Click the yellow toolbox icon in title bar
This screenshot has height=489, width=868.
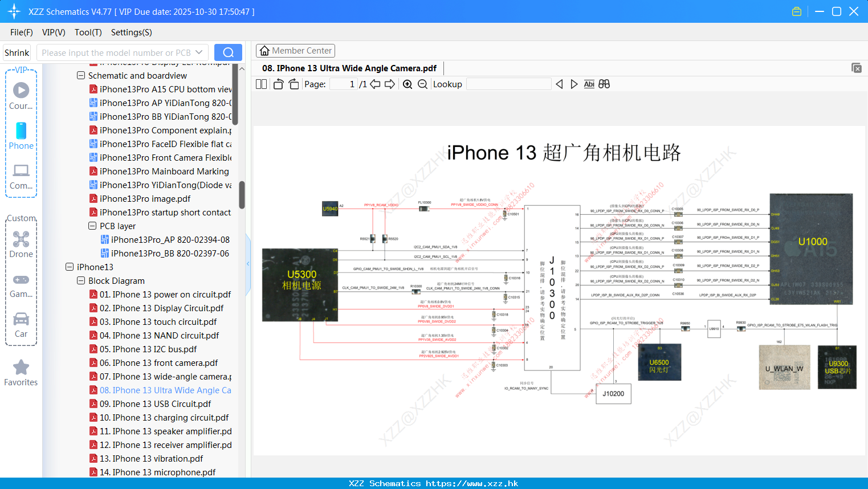[797, 11]
